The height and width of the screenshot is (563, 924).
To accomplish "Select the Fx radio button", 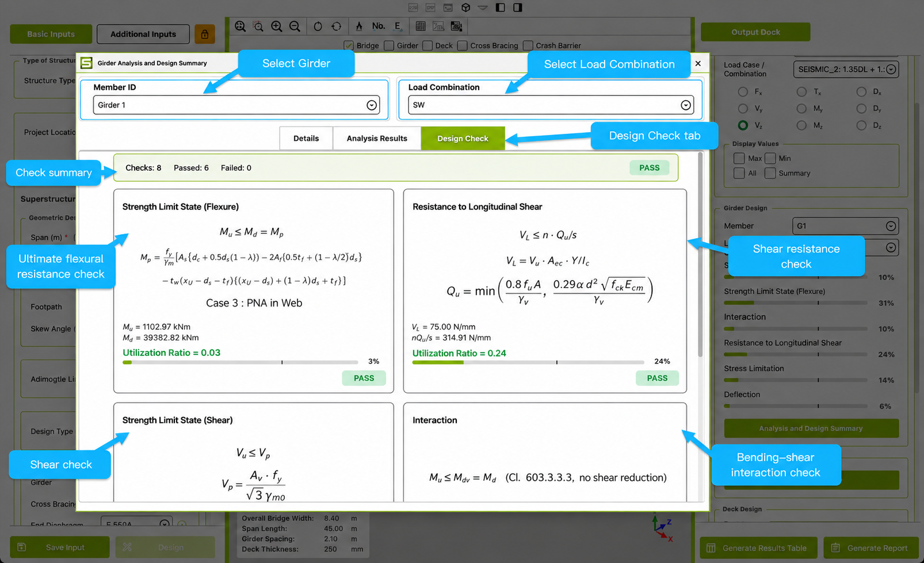I will tap(743, 92).
